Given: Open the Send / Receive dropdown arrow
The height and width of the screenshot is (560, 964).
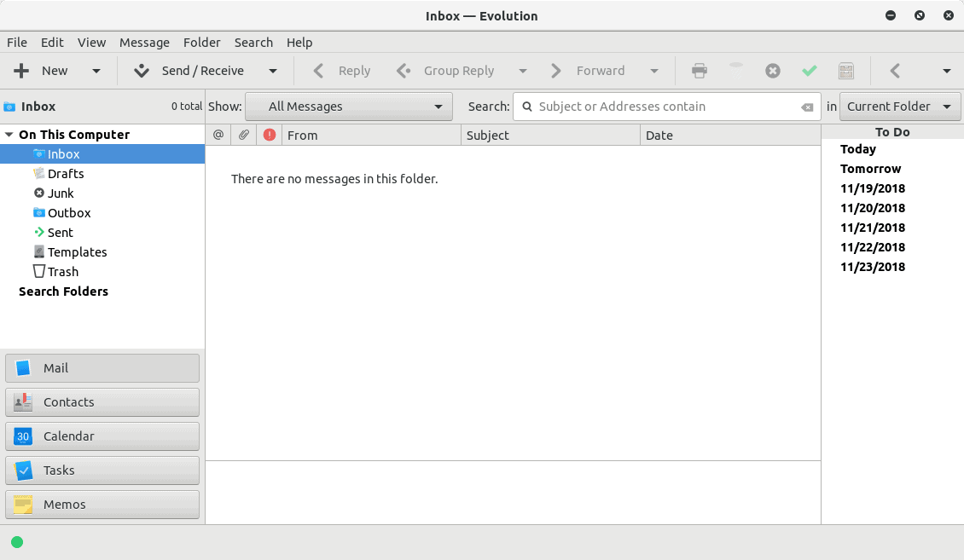Looking at the screenshot, I should pyautogui.click(x=272, y=71).
